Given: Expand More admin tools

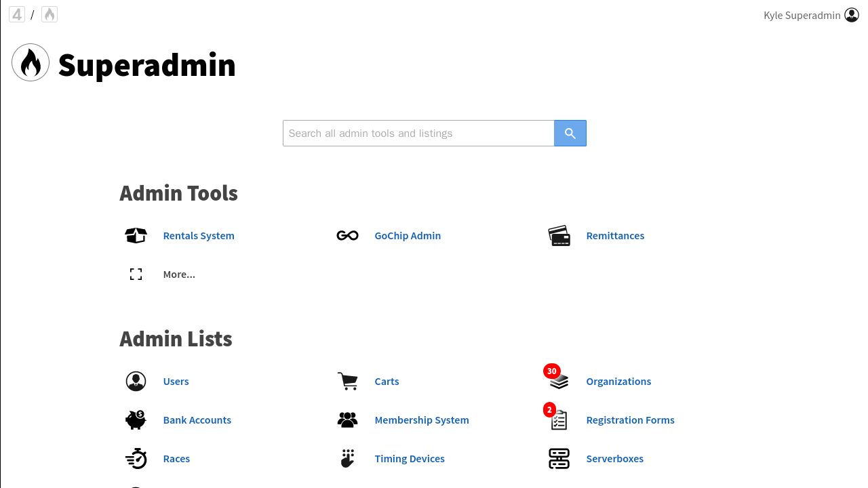Looking at the screenshot, I should (179, 274).
